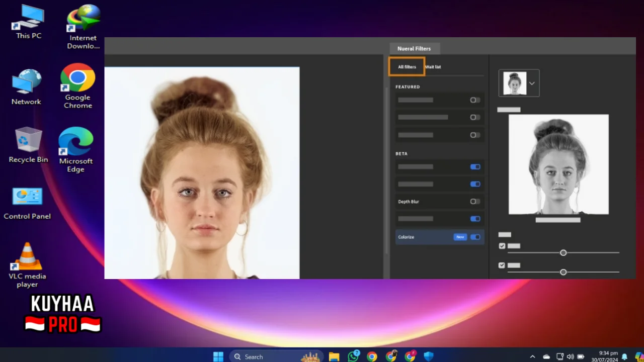
Task: Adjust the lower slider handle
Action: pos(563,272)
